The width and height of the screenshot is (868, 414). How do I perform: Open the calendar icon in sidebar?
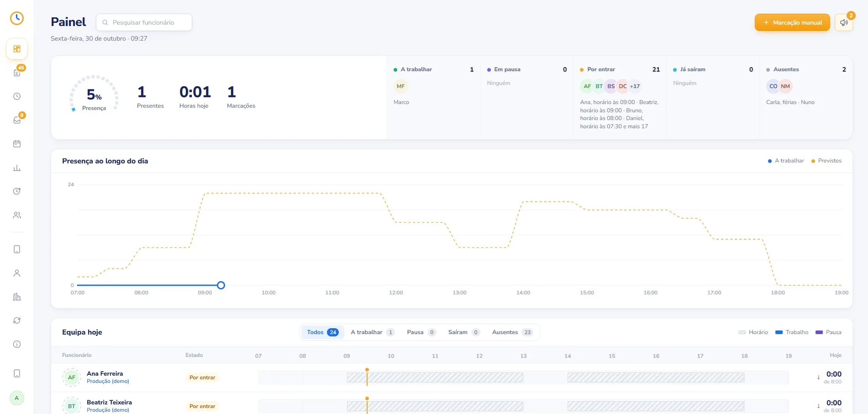17,144
